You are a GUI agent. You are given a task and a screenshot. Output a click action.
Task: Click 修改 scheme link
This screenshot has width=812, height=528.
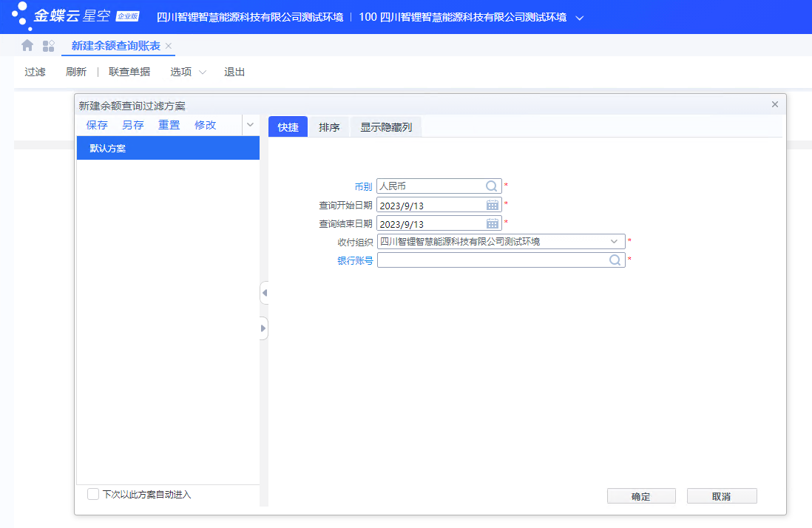coord(205,125)
